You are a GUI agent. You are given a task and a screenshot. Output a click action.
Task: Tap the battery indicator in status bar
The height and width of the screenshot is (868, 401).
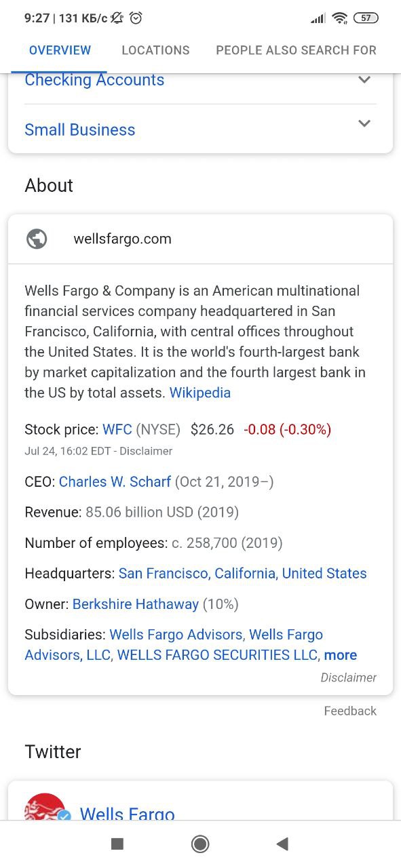[x=366, y=18]
